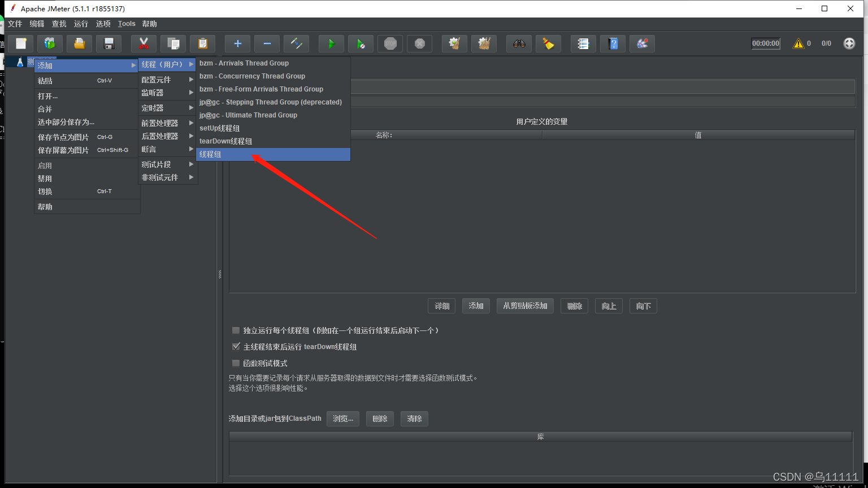Click 从剪贴板添加 button

point(525,306)
